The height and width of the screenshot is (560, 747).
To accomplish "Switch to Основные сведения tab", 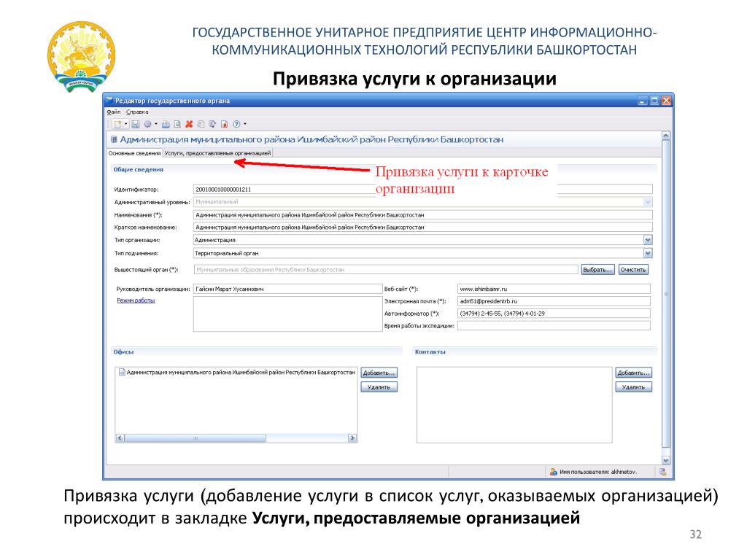I will click(x=134, y=153).
